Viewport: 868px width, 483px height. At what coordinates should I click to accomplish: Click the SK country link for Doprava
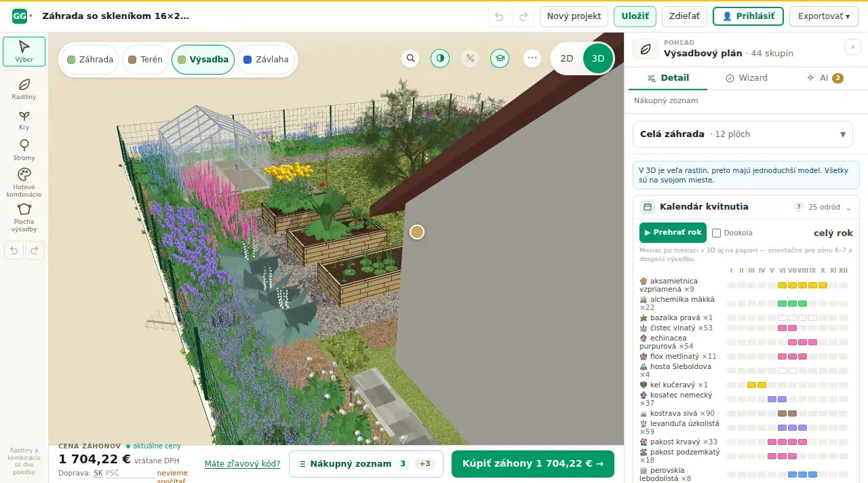pyautogui.click(x=98, y=473)
